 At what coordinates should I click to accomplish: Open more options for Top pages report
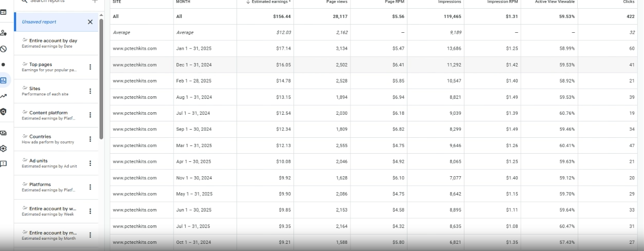click(90, 67)
